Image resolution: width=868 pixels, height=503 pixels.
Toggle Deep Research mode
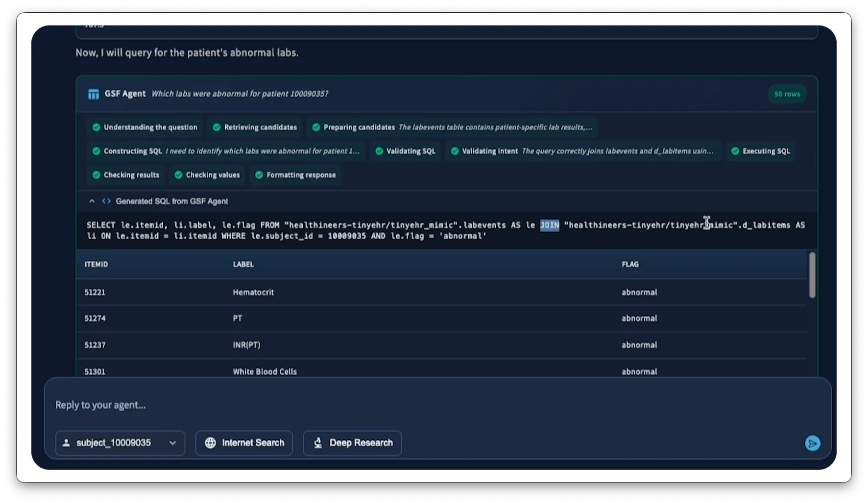(352, 443)
